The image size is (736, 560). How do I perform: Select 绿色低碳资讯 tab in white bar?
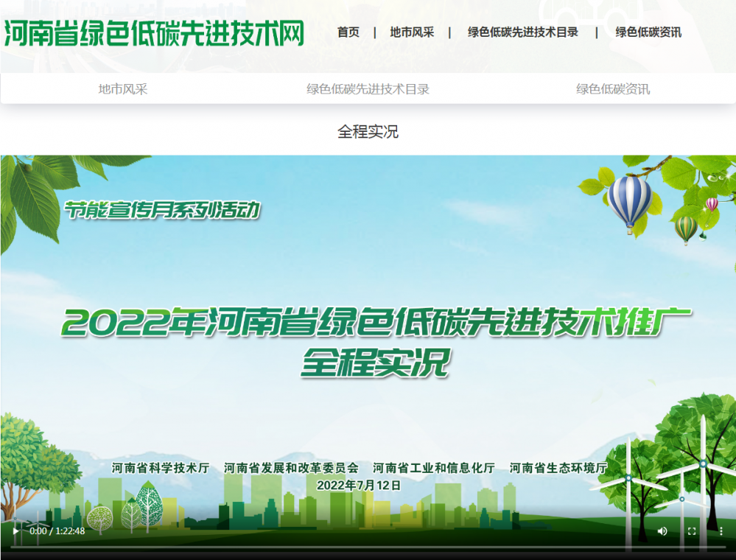[613, 88]
